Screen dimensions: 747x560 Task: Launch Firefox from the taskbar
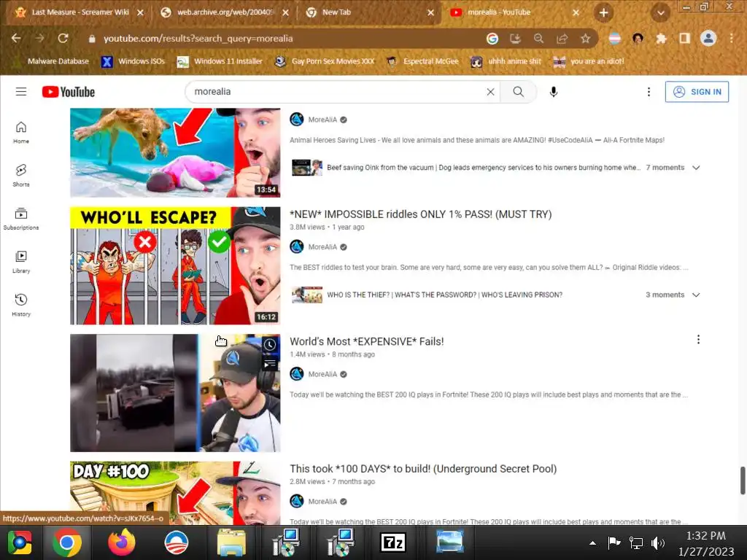click(122, 542)
